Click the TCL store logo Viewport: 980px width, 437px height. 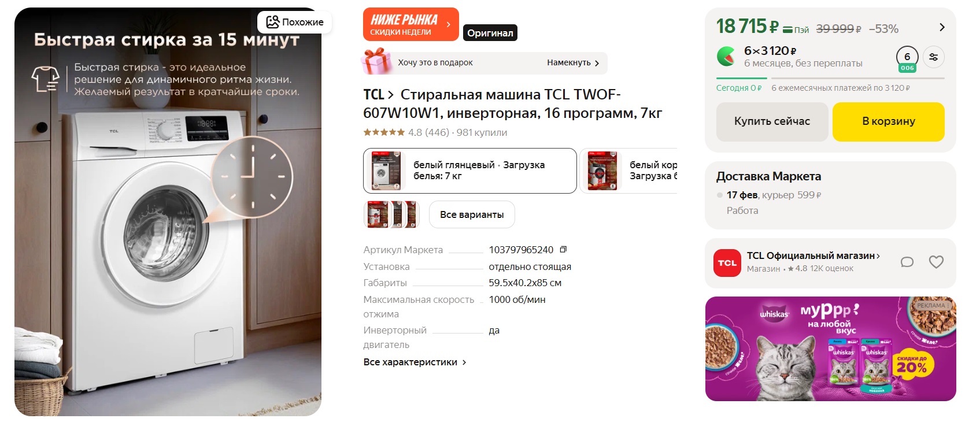coord(727,263)
